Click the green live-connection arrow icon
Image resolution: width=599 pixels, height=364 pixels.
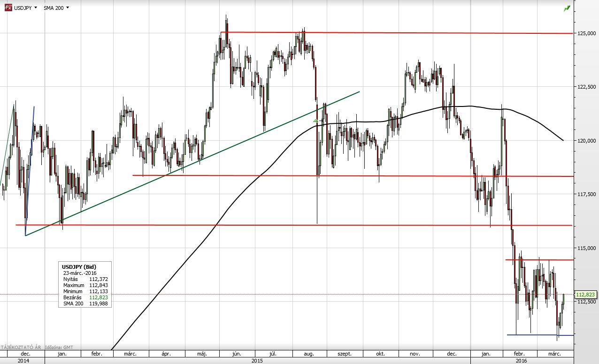pos(567,8)
